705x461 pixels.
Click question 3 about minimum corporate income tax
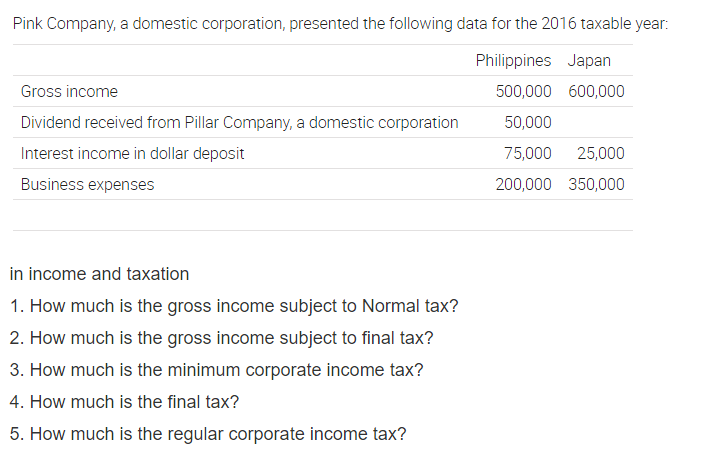coord(216,370)
